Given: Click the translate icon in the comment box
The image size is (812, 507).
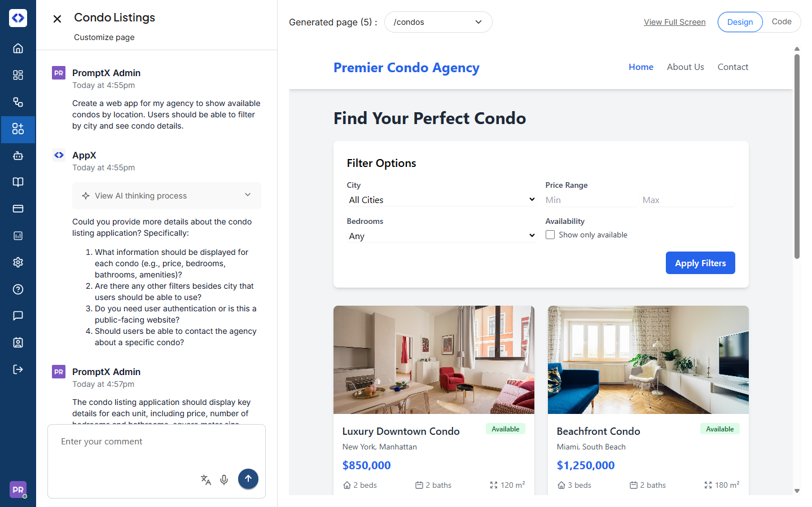Looking at the screenshot, I should tap(206, 479).
